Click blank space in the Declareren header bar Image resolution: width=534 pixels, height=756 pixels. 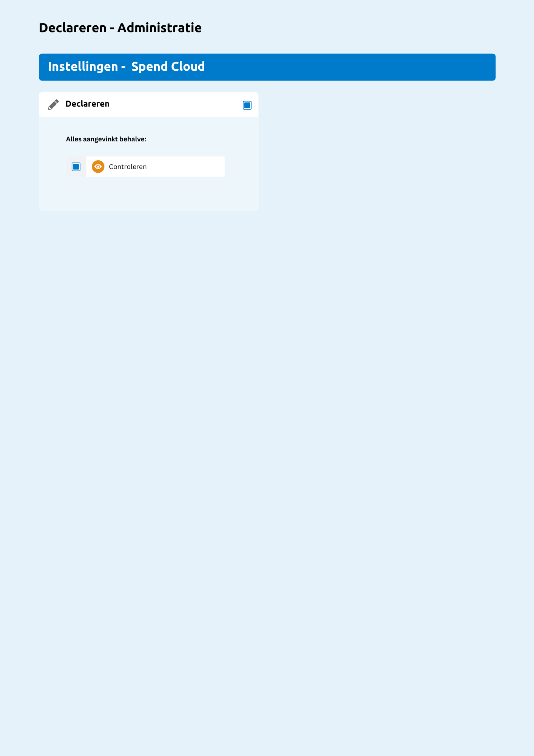(x=176, y=105)
